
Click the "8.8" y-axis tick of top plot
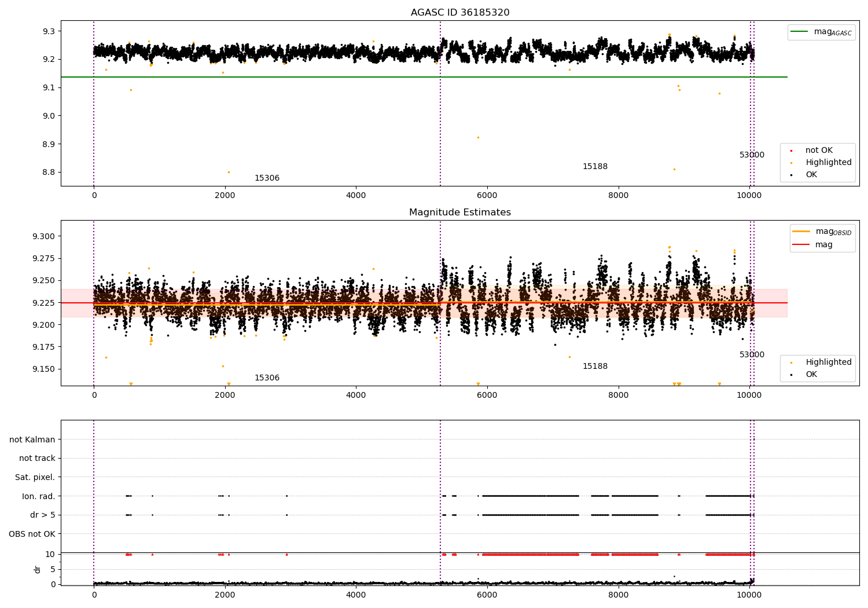[x=49, y=173]
